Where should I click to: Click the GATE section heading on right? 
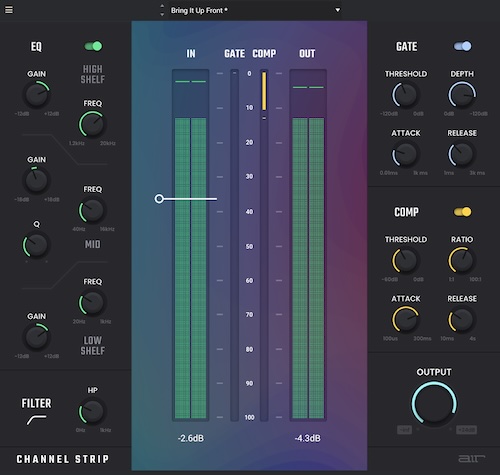pyautogui.click(x=406, y=47)
